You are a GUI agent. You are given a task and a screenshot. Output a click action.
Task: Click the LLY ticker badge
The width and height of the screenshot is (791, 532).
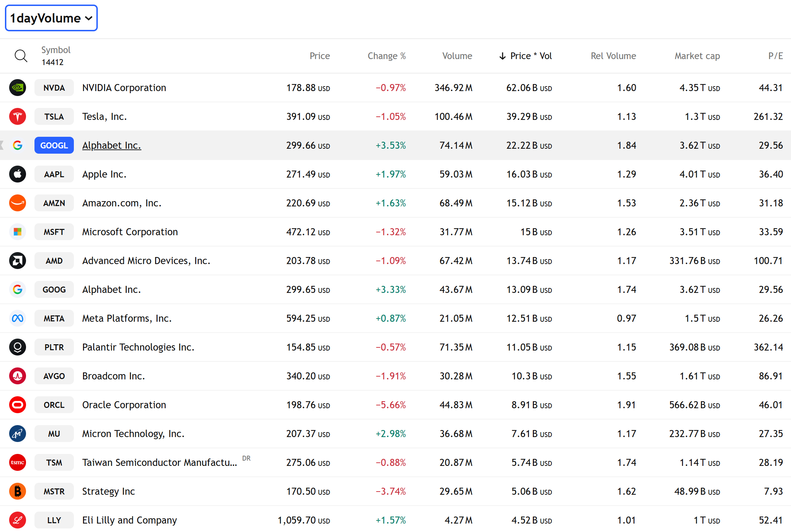(x=54, y=520)
